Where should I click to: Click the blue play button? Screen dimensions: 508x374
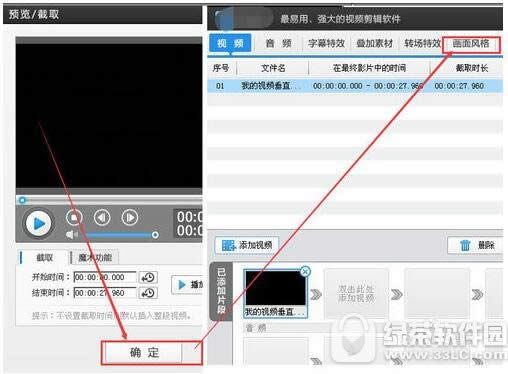tap(39, 223)
